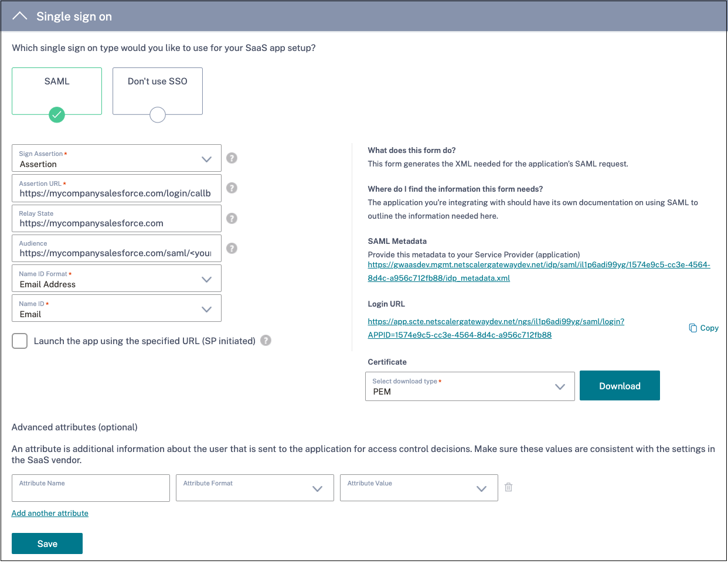Click Add another attribute link
Viewport: 728px width, 564px height.
[x=50, y=513]
